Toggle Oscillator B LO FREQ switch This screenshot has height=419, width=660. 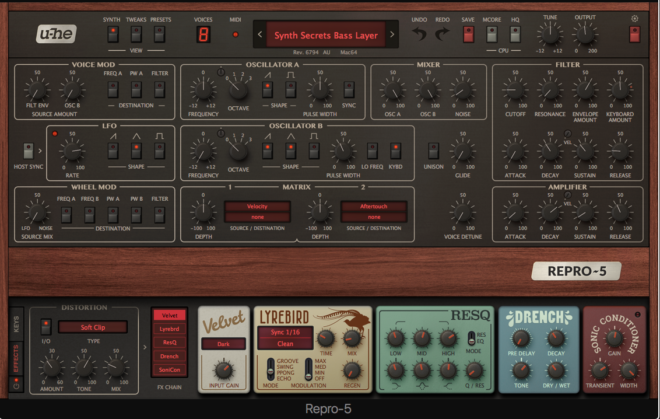click(x=372, y=150)
